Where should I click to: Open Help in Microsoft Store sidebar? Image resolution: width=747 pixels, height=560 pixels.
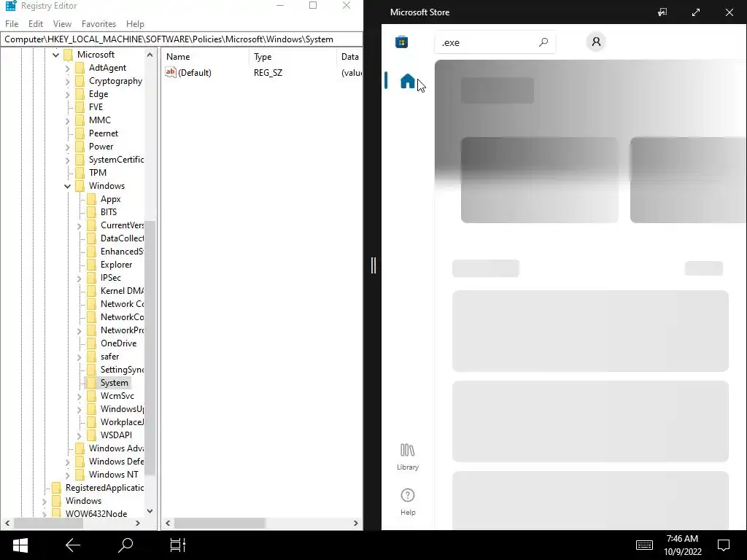click(x=407, y=502)
